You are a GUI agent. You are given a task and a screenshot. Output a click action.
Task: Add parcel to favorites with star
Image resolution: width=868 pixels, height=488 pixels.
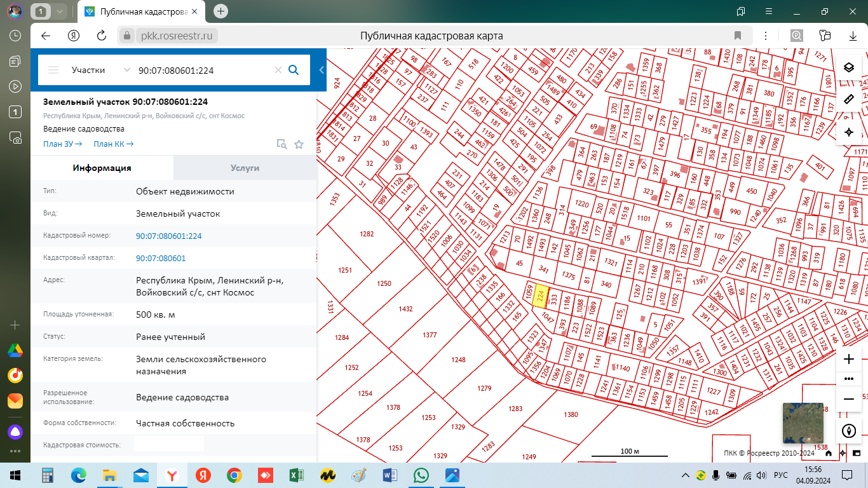299,144
